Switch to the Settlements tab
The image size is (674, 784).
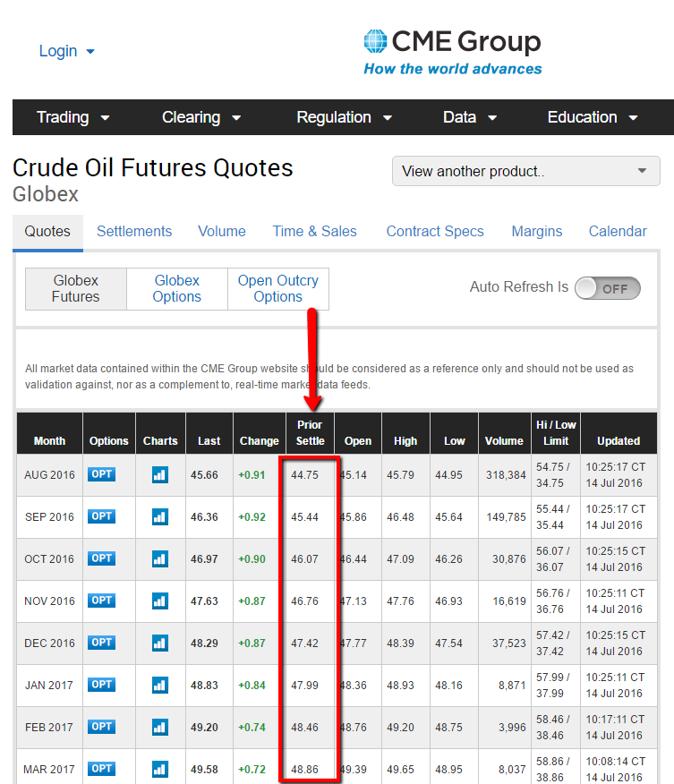[134, 232]
